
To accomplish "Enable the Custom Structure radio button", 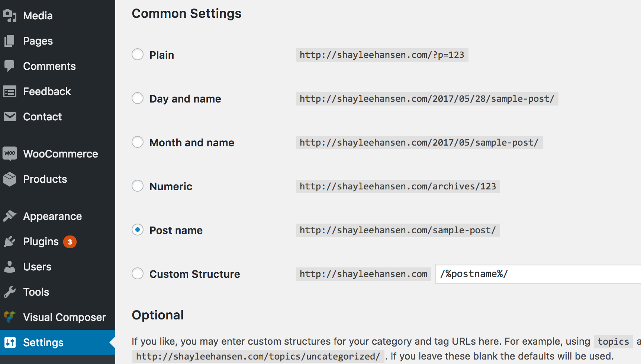I will [x=138, y=274].
